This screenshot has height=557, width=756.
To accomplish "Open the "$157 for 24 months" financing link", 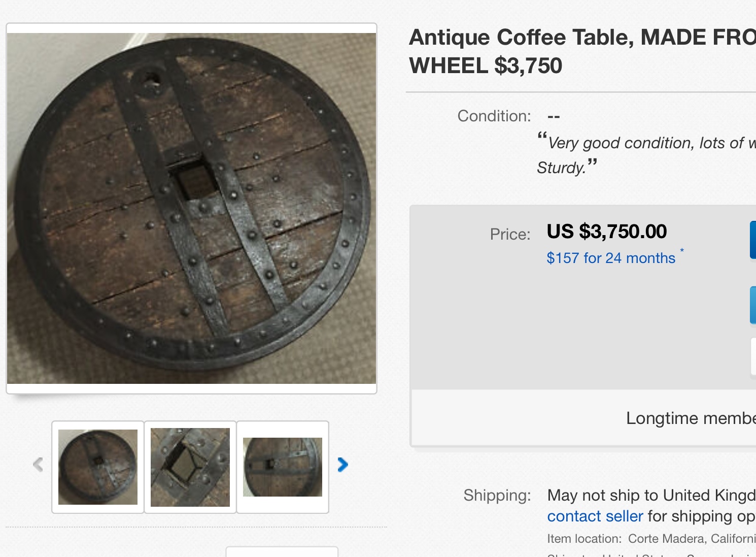I will point(611,258).
